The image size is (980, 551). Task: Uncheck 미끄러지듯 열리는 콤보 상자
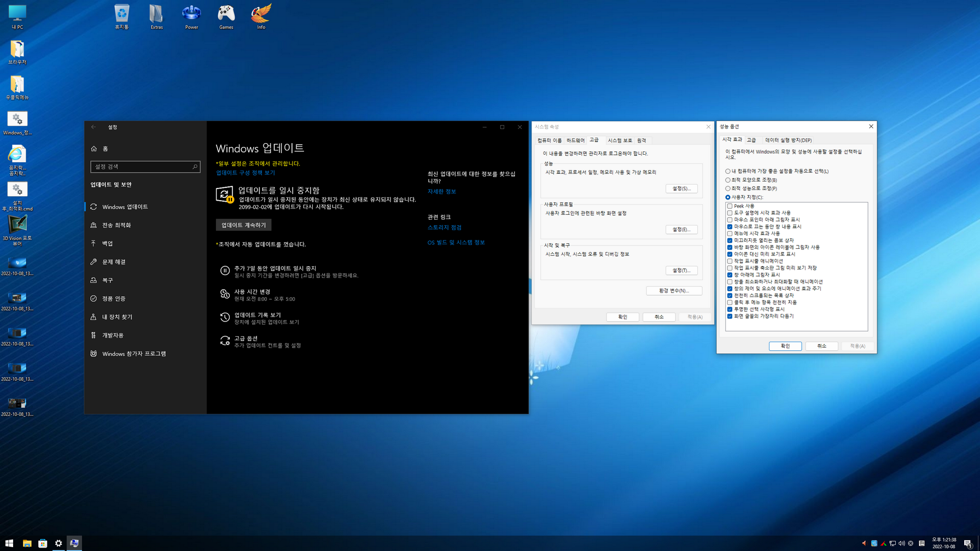(730, 241)
